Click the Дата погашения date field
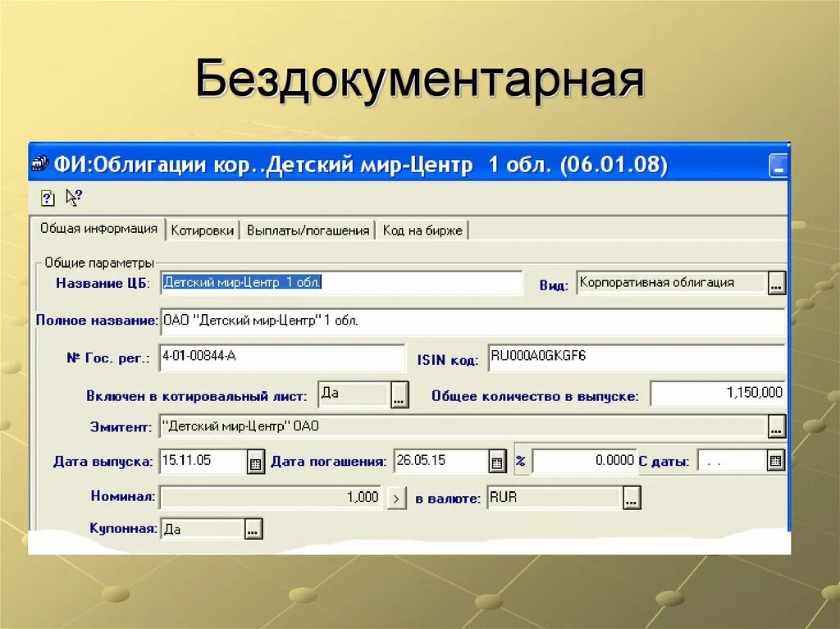This screenshot has width=840, height=629. [x=441, y=461]
